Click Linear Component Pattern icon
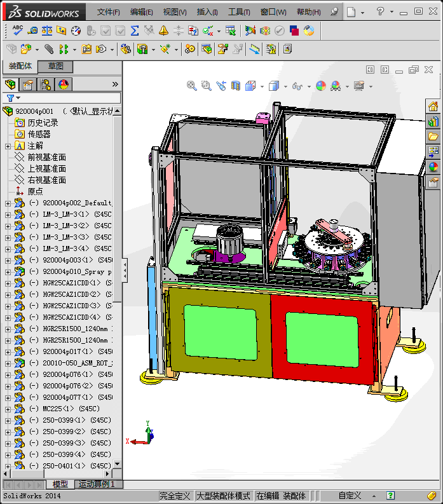Screen dimensions: 443x504 click(x=64, y=49)
